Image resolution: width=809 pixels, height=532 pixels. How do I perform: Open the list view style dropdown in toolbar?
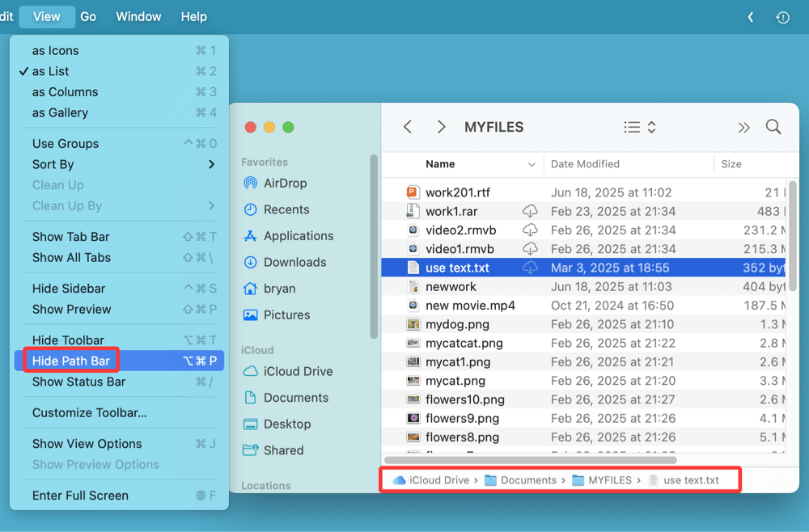click(639, 127)
